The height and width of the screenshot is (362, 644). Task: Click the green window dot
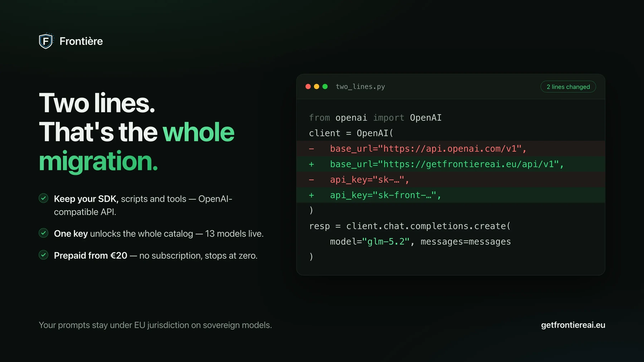pos(325,87)
